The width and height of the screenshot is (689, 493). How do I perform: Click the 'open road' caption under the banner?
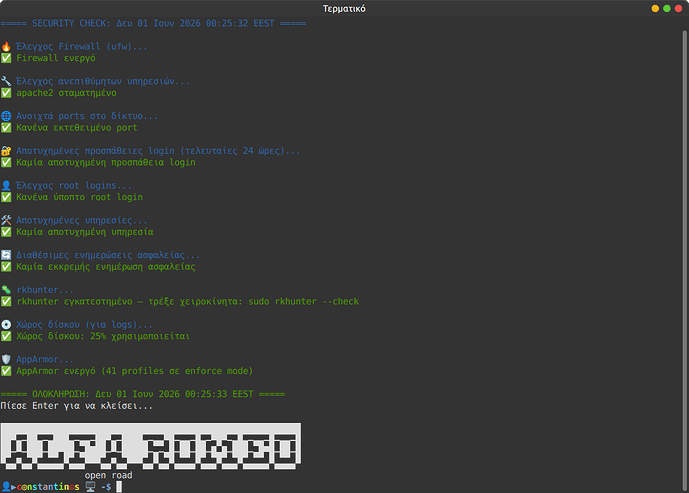point(109,475)
